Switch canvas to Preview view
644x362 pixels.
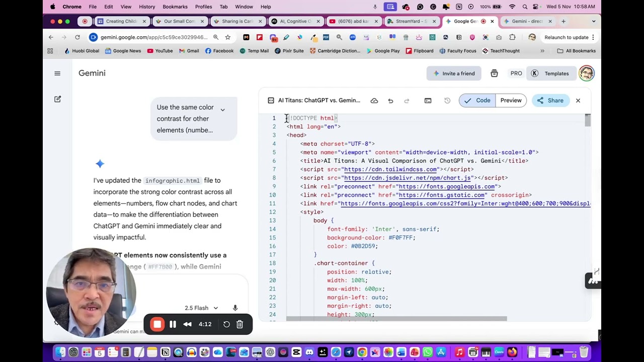(x=511, y=101)
